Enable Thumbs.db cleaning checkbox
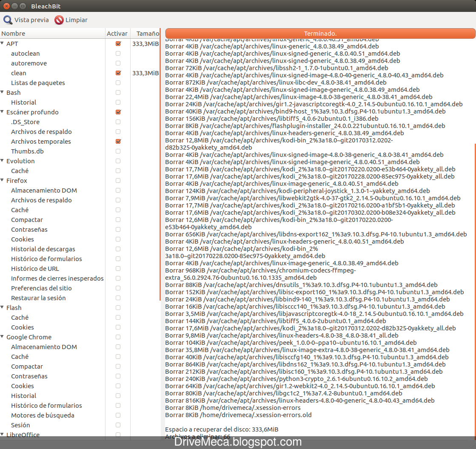Screen dimensions: 476x449 click(118, 151)
